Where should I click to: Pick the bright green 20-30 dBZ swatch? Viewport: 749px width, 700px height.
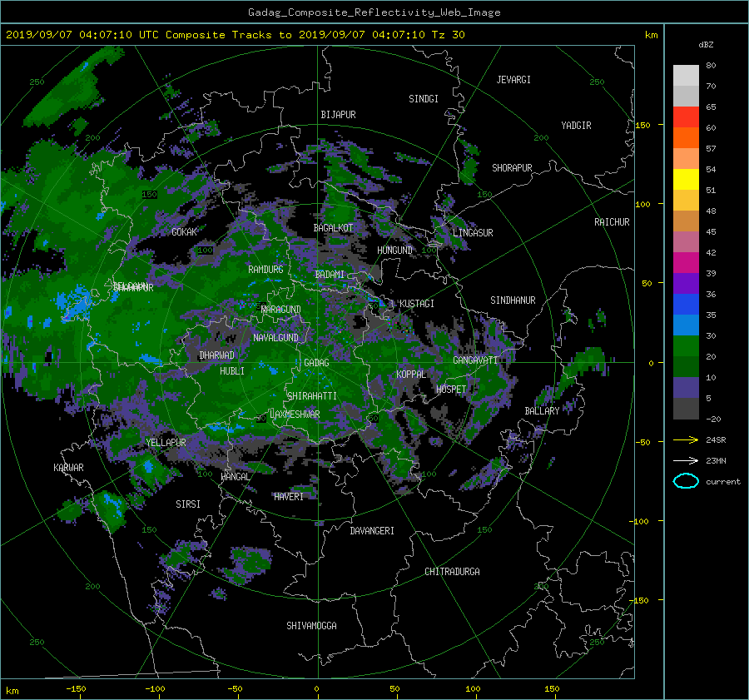(x=686, y=346)
